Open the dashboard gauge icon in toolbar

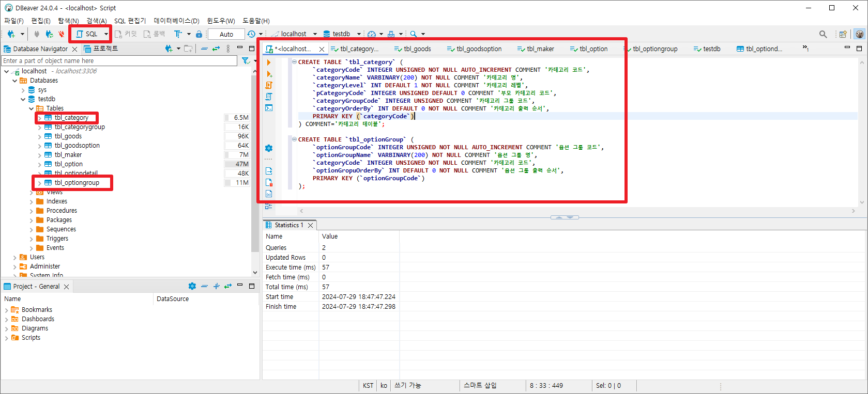pos(372,34)
